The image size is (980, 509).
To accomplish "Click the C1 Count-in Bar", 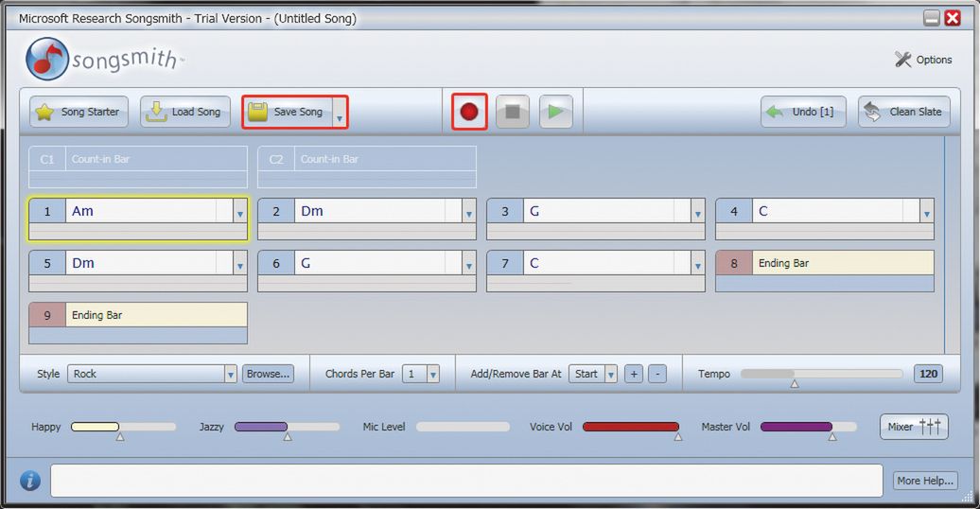I will click(138, 167).
